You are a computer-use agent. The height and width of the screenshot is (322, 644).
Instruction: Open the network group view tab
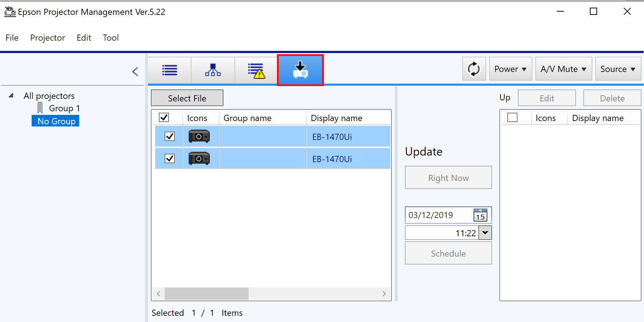213,70
